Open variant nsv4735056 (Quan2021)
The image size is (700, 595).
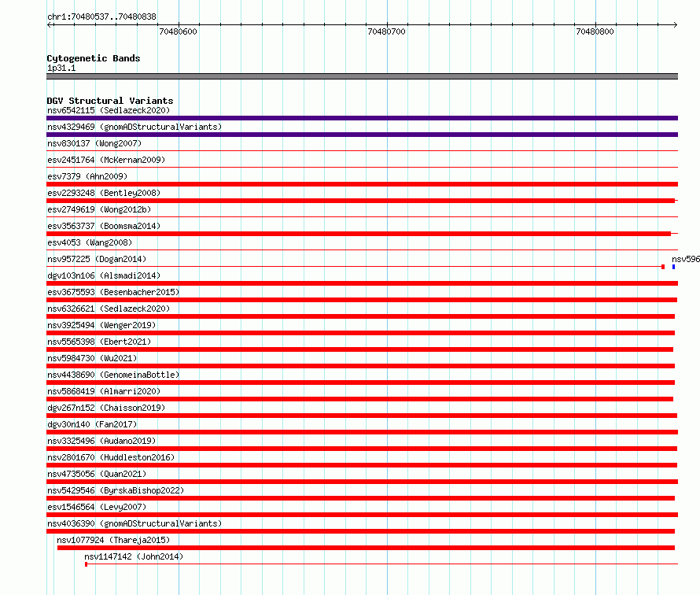pyautogui.click(x=97, y=474)
